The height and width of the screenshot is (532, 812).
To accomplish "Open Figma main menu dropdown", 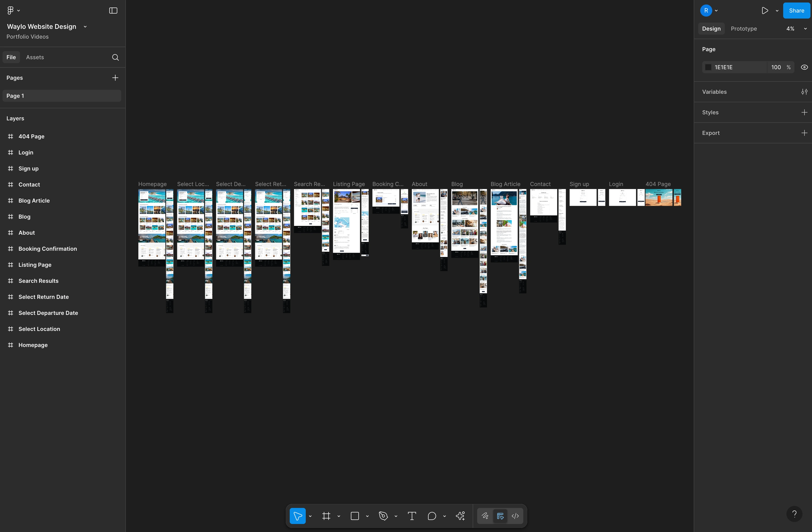I will point(13,11).
